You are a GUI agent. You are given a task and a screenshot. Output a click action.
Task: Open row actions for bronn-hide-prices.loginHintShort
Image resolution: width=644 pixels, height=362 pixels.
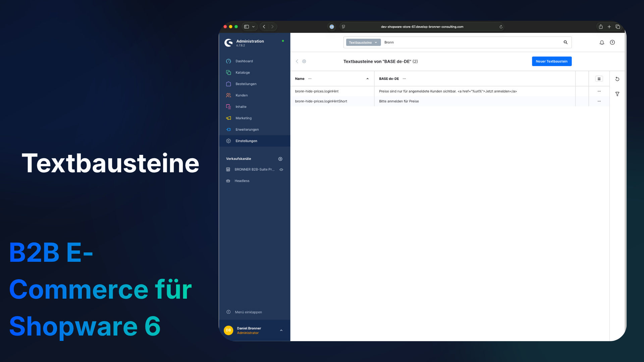coord(599,101)
